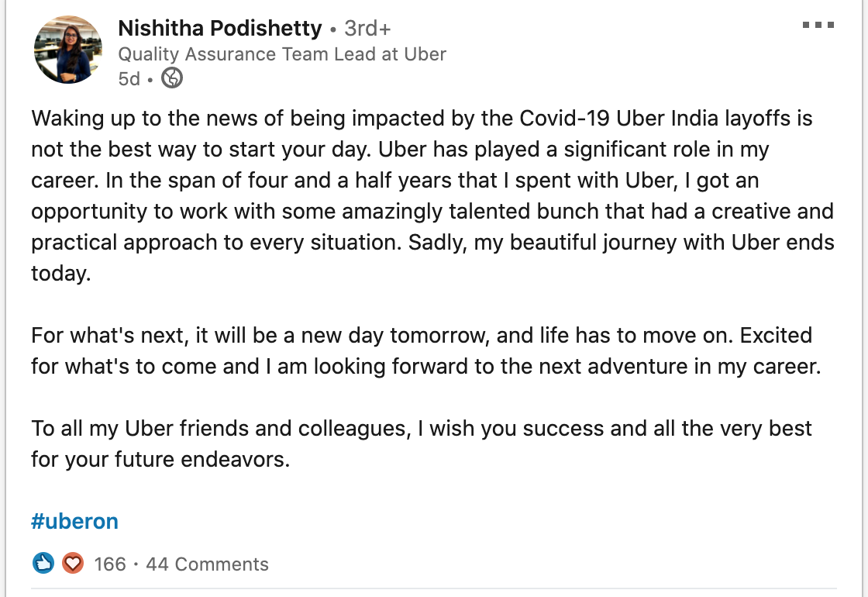Click the line starting "For what's next"
The height and width of the screenshot is (597, 868).
coord(422,336)
